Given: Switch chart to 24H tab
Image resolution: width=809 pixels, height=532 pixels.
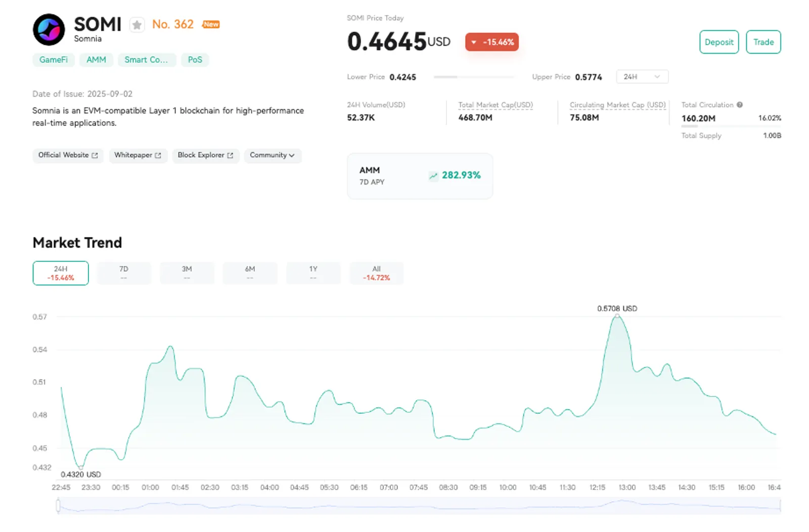Looking at the screenshot, I should click(x=61, y=273).
